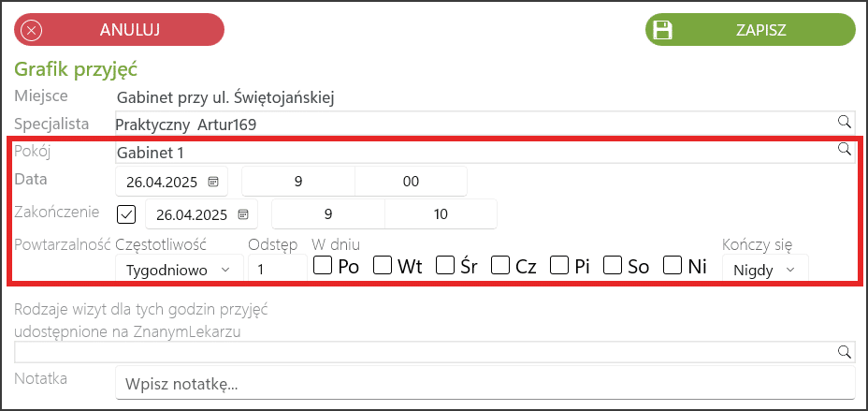Open calendar picker for Zakończenie date

pos(243,214)
